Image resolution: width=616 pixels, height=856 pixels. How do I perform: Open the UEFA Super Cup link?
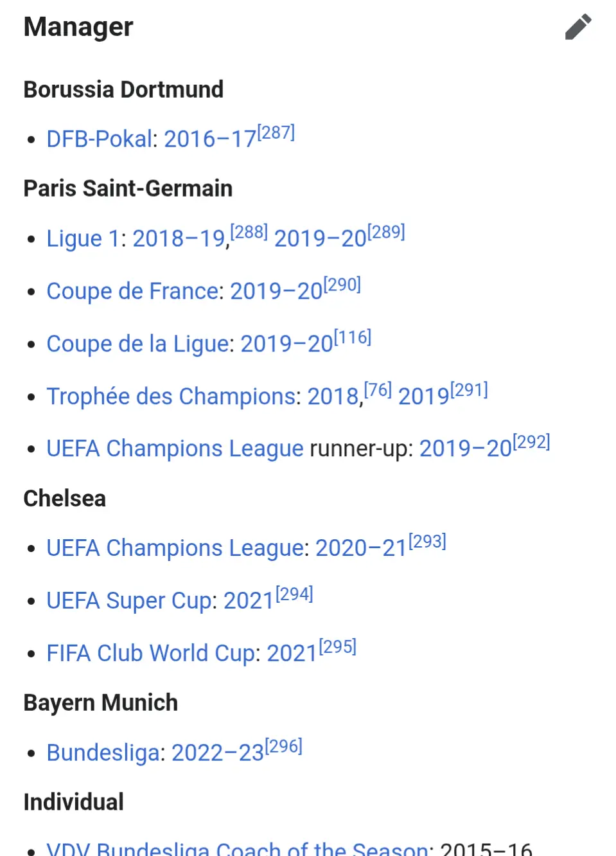[128, 601]
